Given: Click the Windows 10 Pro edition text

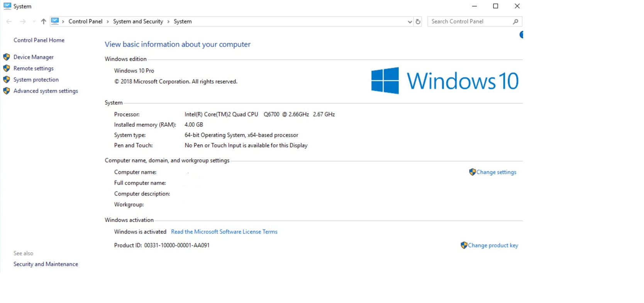Looking at the screenshot, I should (x=134, y=71).
